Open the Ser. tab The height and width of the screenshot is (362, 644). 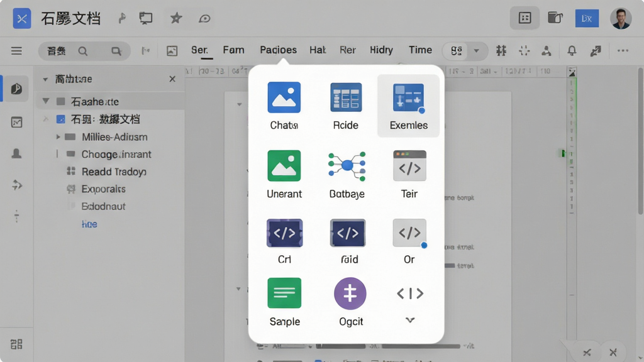(x=199, y=50)
